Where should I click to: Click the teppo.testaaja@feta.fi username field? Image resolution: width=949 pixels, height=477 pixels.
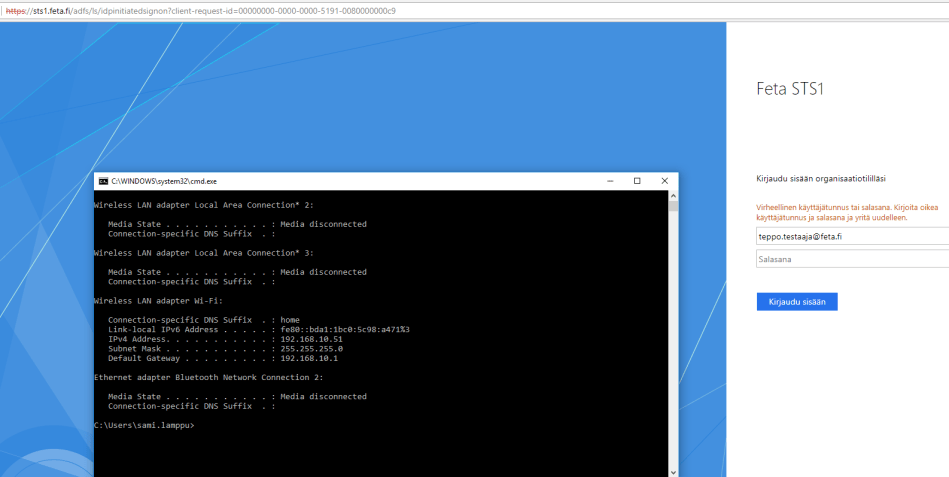click(852, 237)
